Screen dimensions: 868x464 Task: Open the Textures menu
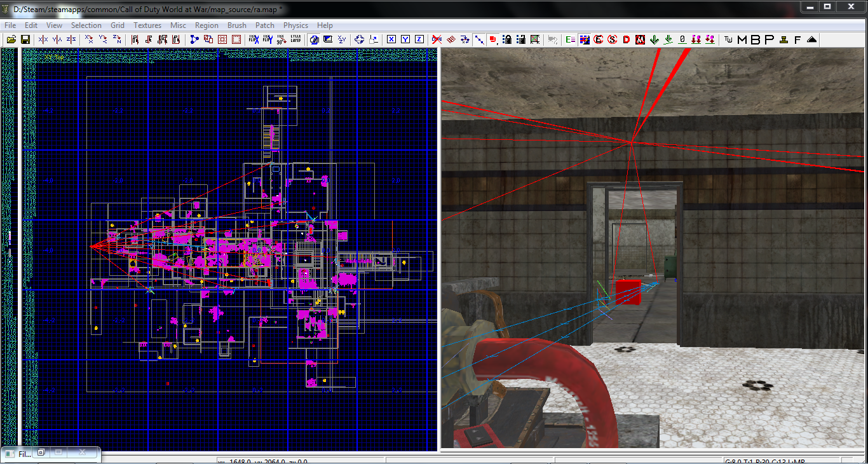tap(147, 25)
